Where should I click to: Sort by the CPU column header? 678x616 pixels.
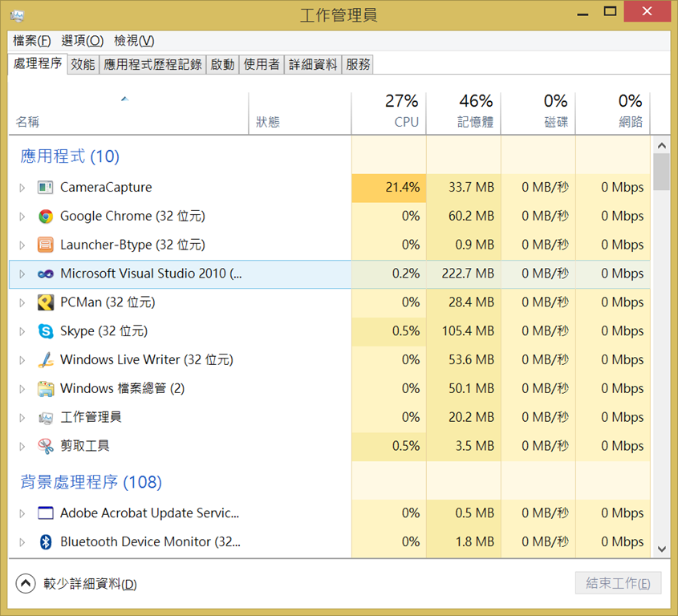(x=388, y=112)
